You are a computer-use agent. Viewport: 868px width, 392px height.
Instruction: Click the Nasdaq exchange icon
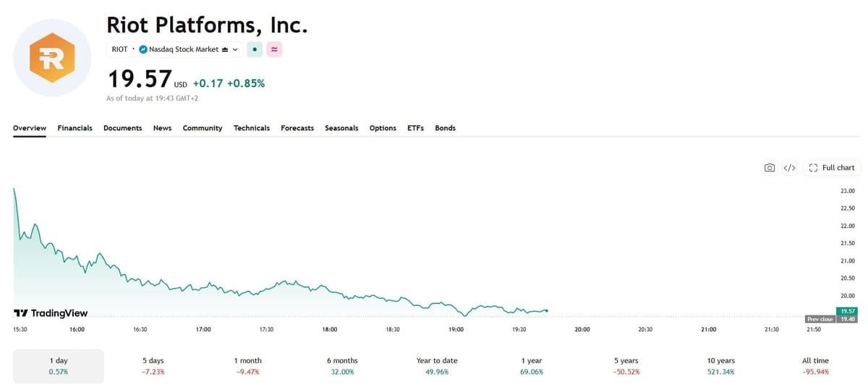143,49
